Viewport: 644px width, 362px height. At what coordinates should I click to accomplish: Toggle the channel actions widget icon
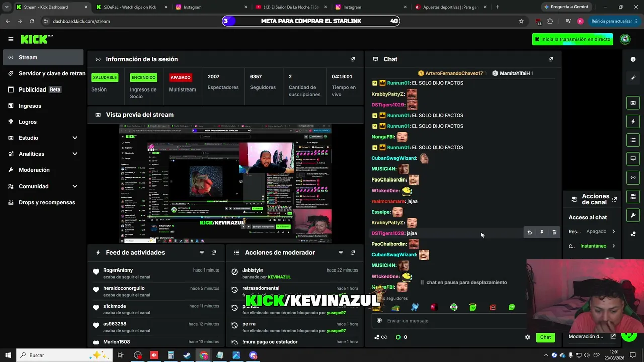[x=633, y=196]
